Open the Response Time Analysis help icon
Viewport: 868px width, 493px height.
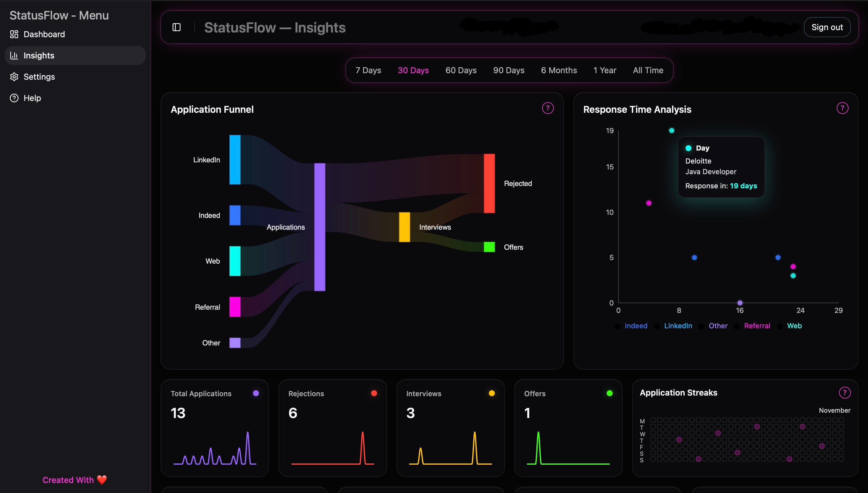pos(843,108)
